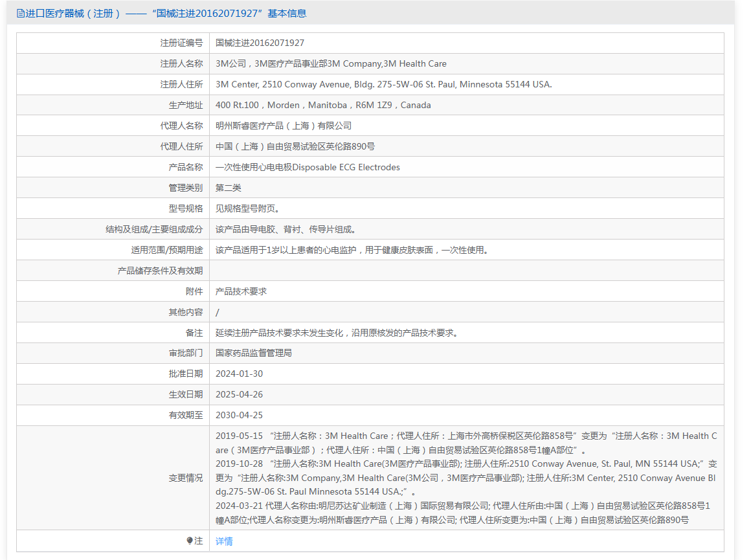
Task: Click the lightbulb icon next to 注
Action: pyautogui.click(x=190, y=541)
